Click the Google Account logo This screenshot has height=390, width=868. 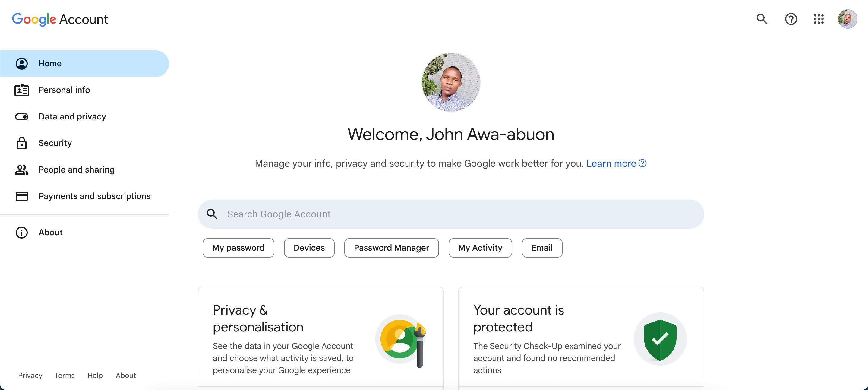(x=60, y=19)
